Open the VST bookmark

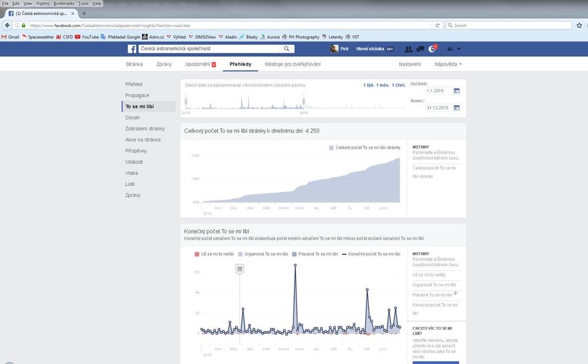point(353,37)
